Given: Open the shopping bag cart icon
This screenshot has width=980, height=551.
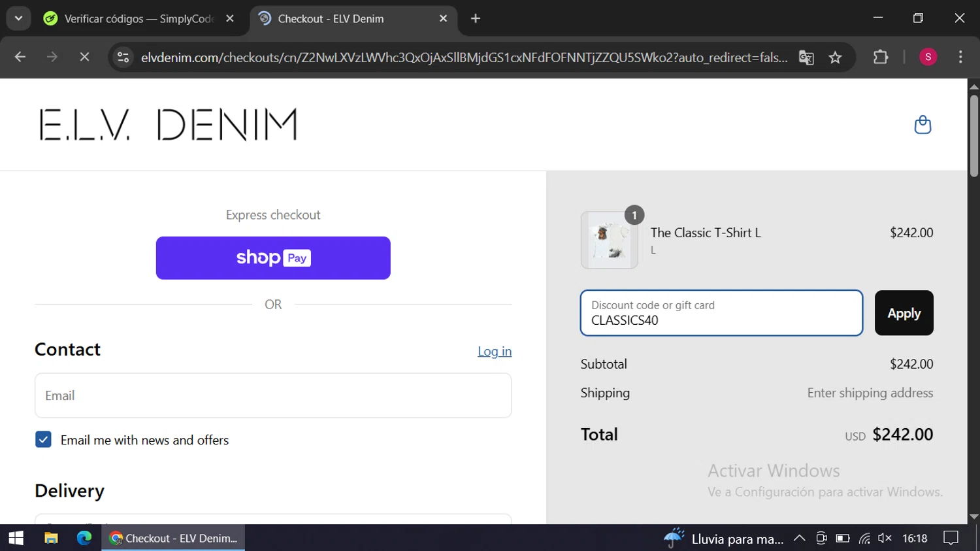Looking at the screenshot, I should pos(923,124).
